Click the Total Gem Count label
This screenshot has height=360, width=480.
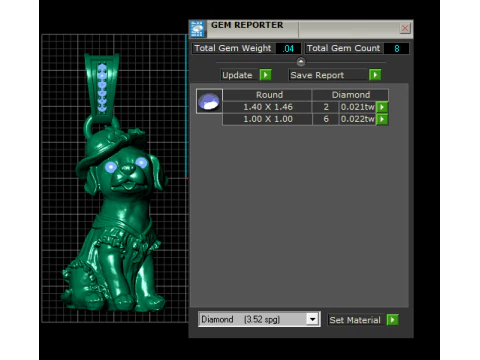(x=343, y=48)
